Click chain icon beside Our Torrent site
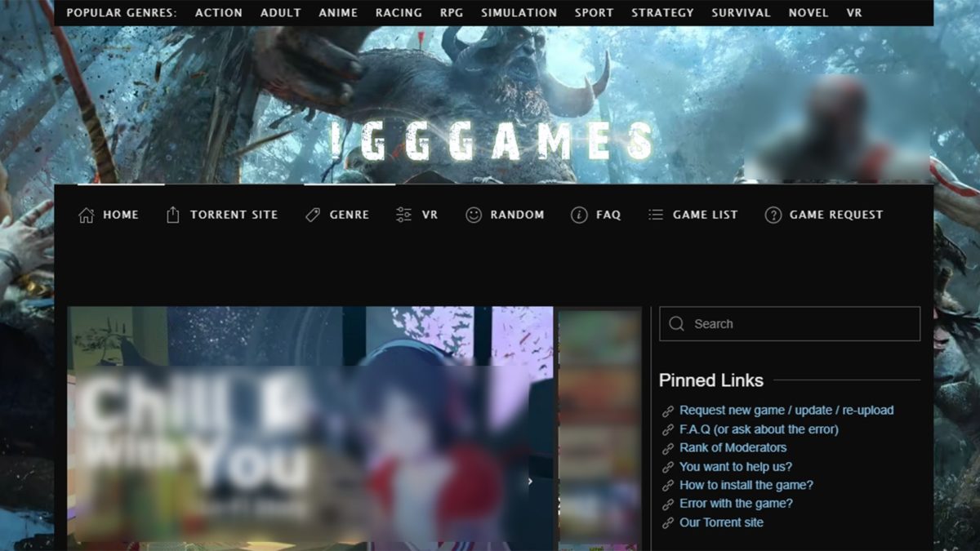 [668, 523]
